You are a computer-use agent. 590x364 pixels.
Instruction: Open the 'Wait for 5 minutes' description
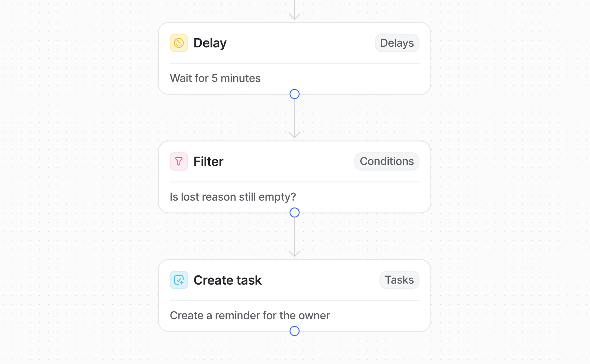215,78
